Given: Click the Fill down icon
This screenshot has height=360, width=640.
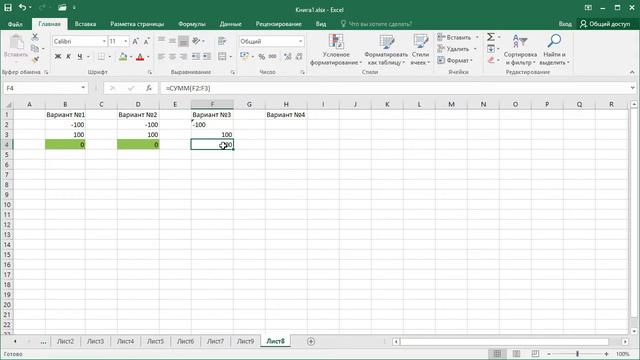Looking at the screenshot, I should (491, 49).
